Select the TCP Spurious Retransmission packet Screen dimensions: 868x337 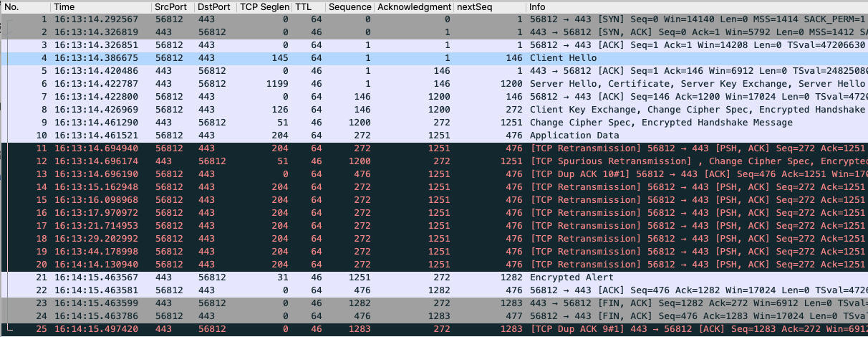pyautogui.click(x=430, y=161)
